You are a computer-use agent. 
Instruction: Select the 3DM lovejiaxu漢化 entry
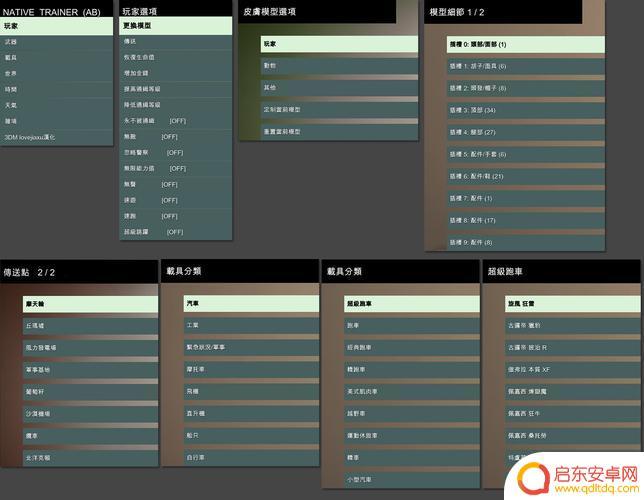point(56,137)
